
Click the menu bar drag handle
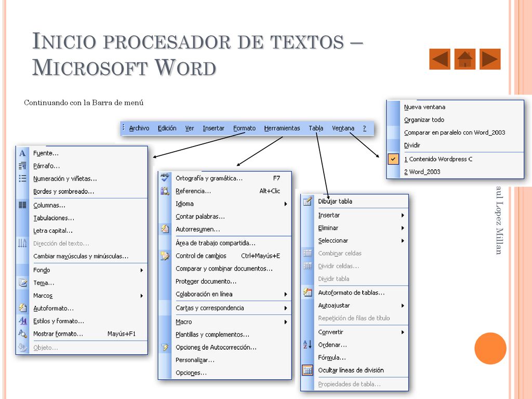pos(124,128)
